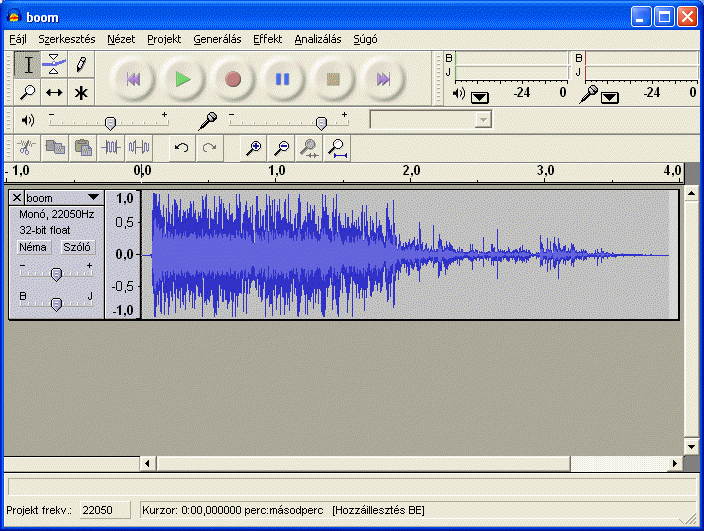
Task: Redo the last undone action
Action: pos(209,147)
